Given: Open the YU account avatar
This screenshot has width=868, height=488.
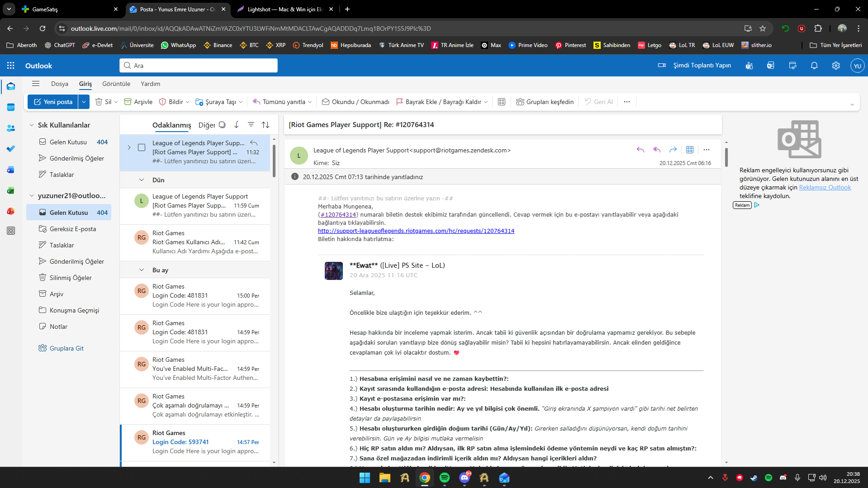Looking at the screenshot, I should point(857,66).
